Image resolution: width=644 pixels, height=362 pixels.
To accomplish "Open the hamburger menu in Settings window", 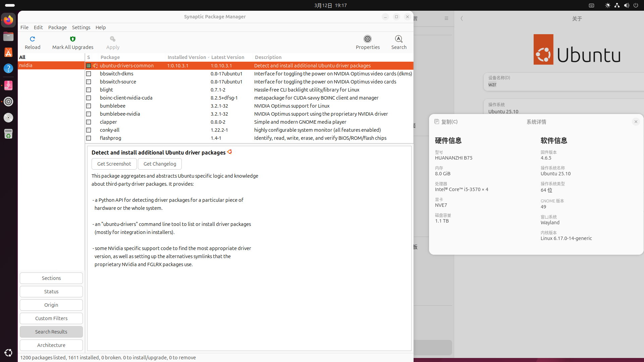I will [446, 18].
